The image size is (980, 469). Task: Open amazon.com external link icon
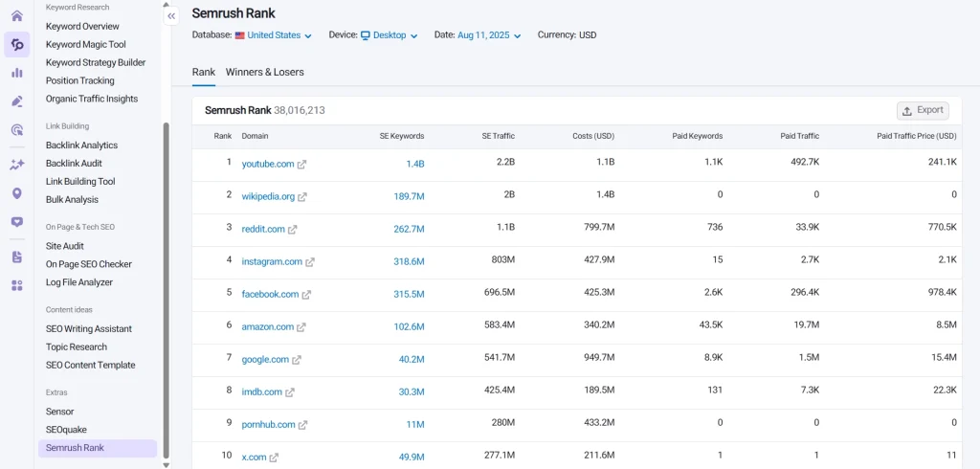pyautogui.click(x=301, y=327)
